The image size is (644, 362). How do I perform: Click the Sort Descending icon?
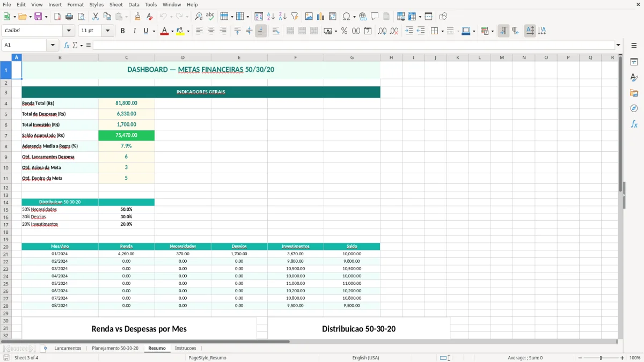pyautogui.click(x=283, y=17)
